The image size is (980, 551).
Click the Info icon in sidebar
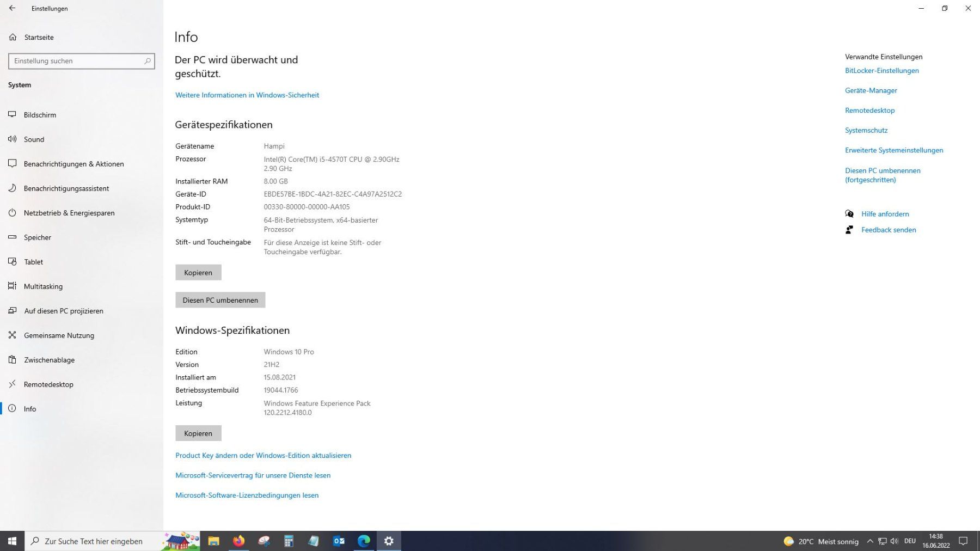pos(12,409)
